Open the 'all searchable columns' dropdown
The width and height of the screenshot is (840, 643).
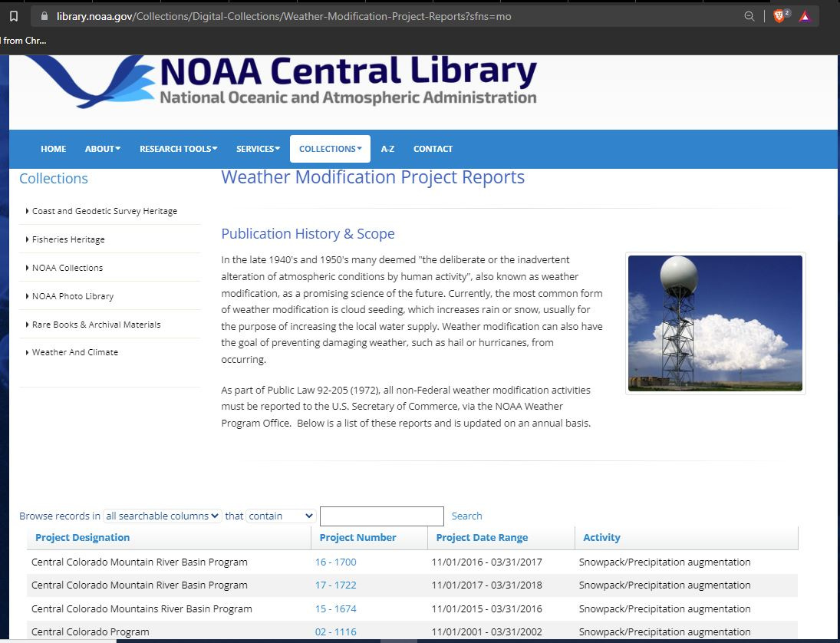click(163, 516)
